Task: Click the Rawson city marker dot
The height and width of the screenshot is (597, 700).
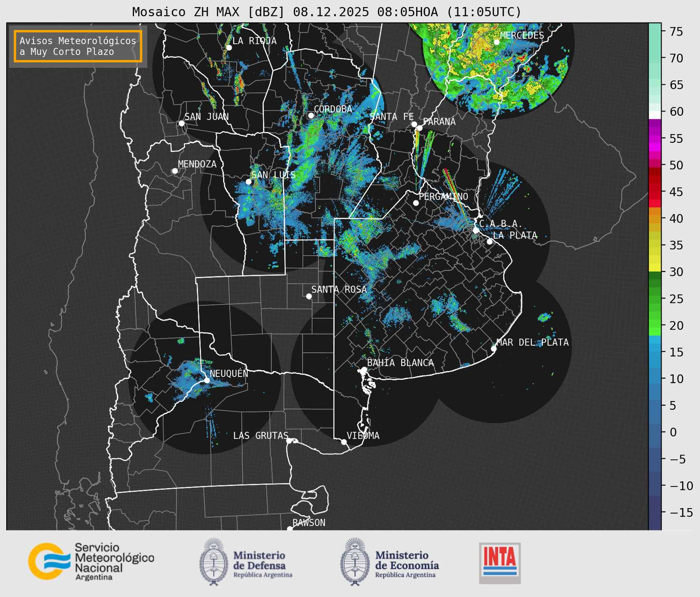Action: (290, 529)
